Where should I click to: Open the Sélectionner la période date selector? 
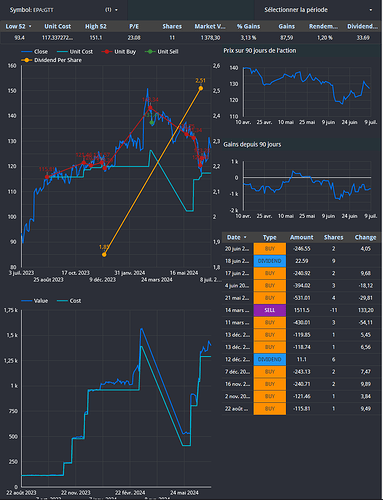click(318, 10)
